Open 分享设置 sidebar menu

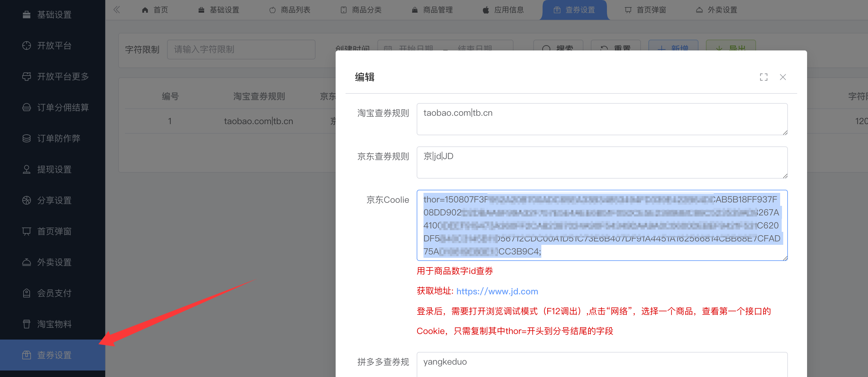click(54, 200)
